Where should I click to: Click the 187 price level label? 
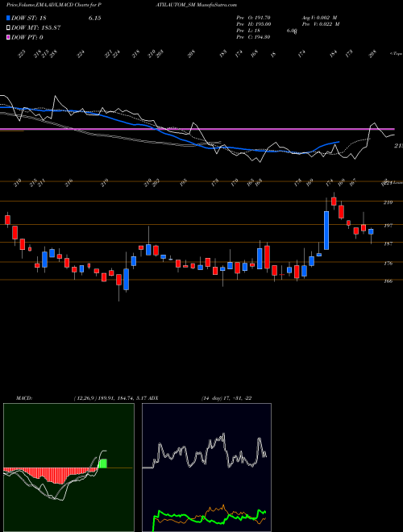tap(388, 244)
